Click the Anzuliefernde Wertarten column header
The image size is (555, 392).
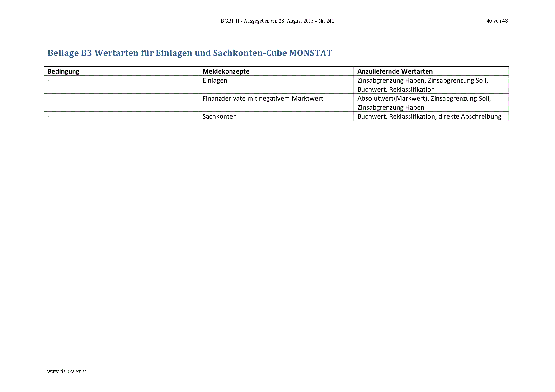click(395, 71)
